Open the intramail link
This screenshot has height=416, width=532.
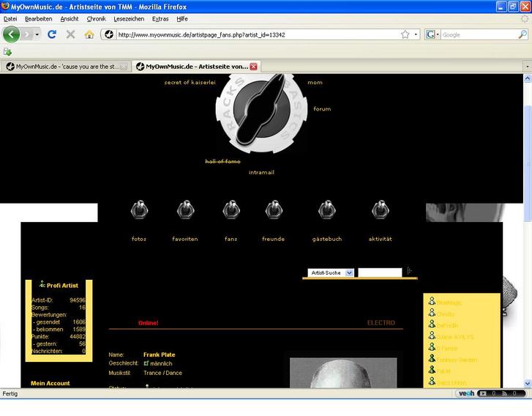pos(261,173)
